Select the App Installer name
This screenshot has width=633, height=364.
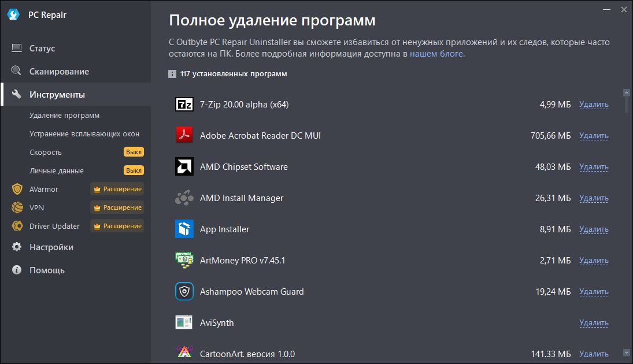[x=224, y=229]
